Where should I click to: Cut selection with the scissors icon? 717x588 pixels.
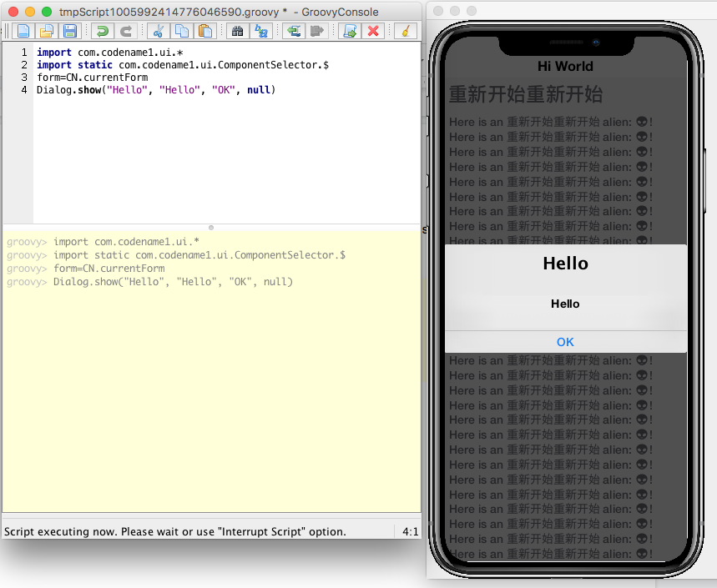coord(157,32)
